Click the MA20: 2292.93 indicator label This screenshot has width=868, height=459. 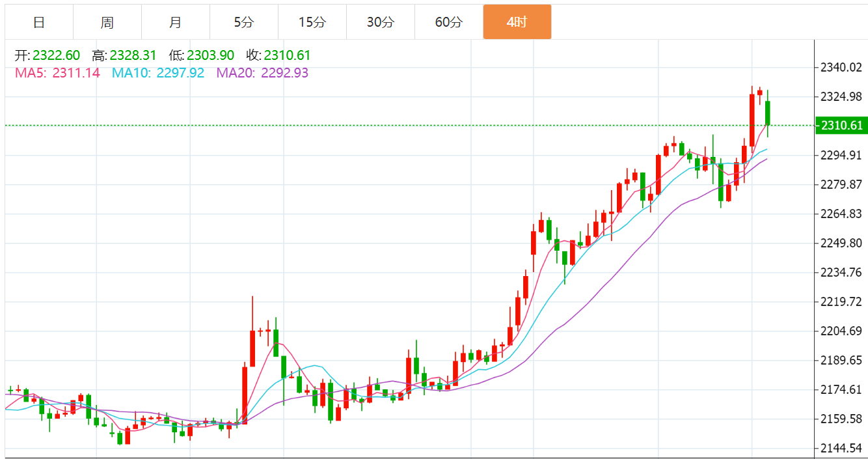pyautogui.click(x=263, y=73)
